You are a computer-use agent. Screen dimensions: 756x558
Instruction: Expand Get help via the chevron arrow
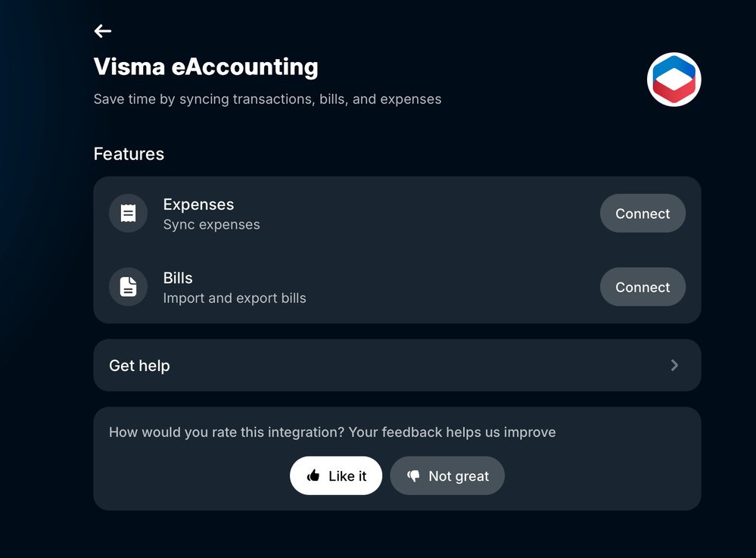click(674, 366)
